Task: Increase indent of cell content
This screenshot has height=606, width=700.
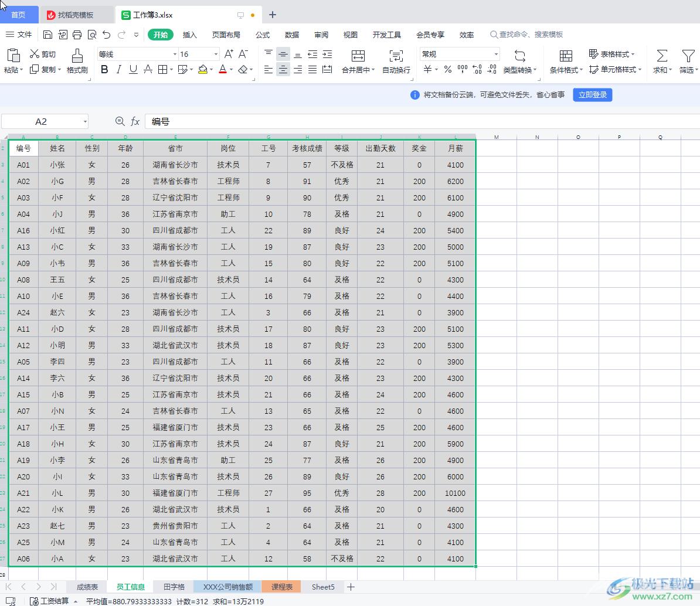Action: pyautogui.click(x=327, y=54)
